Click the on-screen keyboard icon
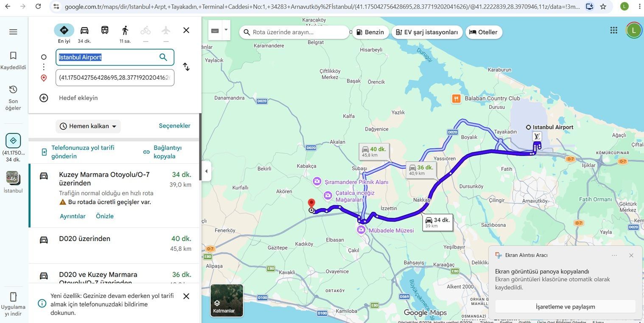This screenshot has height=323, width=644. [215, 31]
